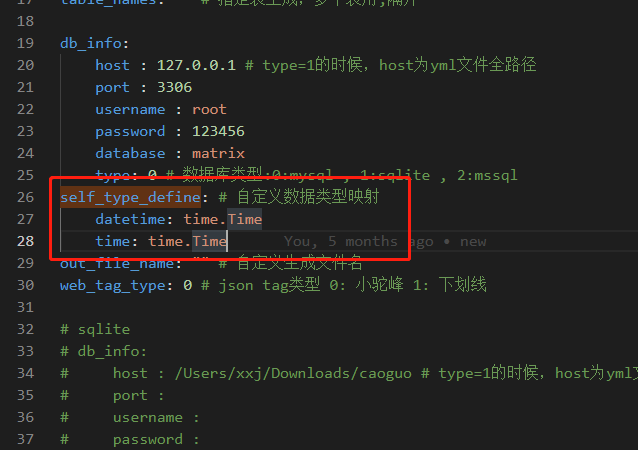Image resolution: width=638 pixels, height=450 pixels.
Task: Click the password value 123456
Action: pyautogui.click(x=218, y=131)
